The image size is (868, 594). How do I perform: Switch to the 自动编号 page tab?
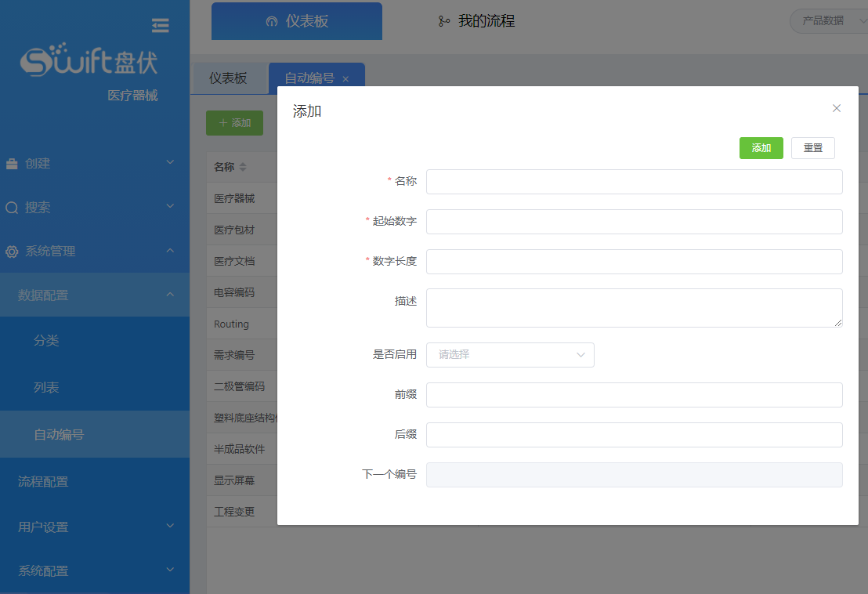click(316, 78)
